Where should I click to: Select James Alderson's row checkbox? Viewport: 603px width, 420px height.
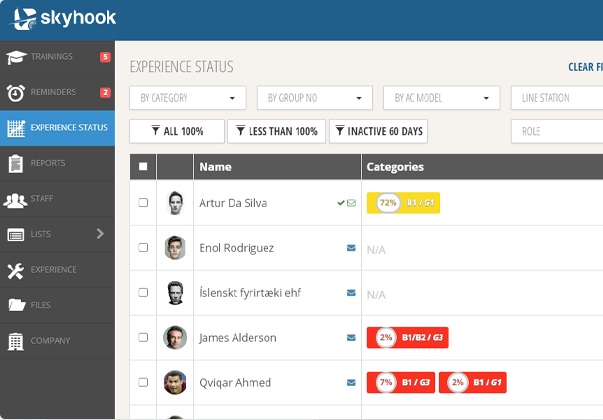tap(143, 338)
